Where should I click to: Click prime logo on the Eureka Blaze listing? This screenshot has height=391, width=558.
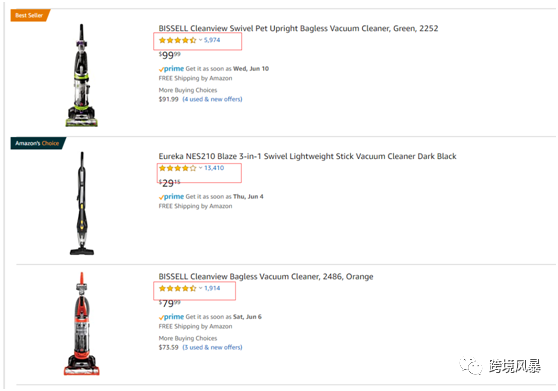(x=172, y=196)
